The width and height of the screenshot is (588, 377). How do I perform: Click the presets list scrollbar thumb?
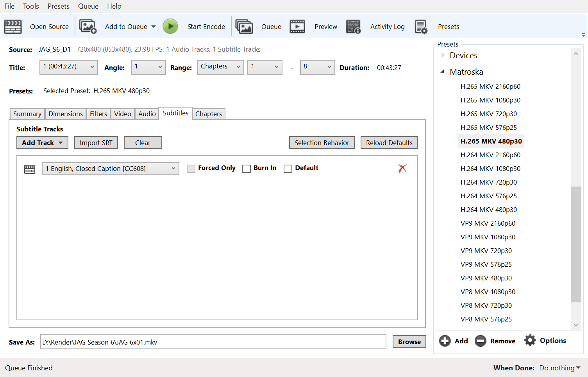pos(576,244)
